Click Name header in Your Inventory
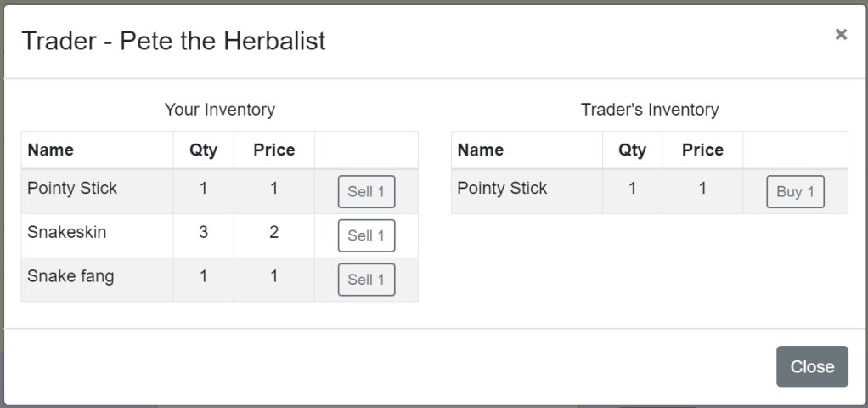868x408 pixels. (x=50, y=150)
